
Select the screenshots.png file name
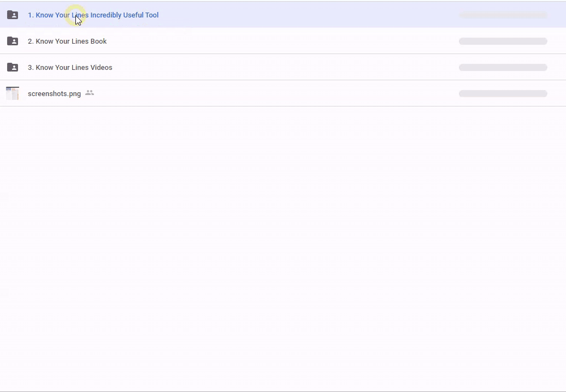click(54, 93)
